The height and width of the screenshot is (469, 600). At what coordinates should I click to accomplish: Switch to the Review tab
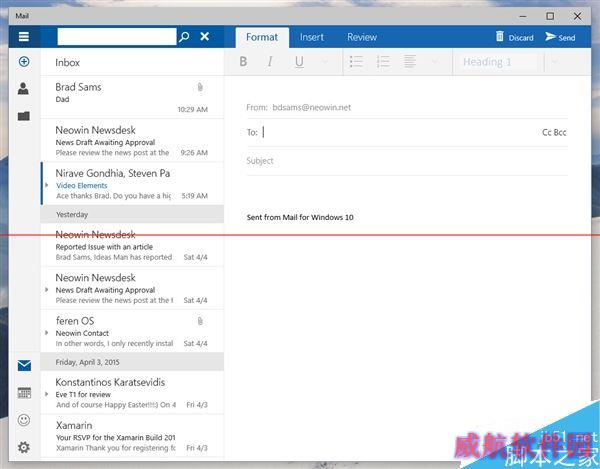362,37
